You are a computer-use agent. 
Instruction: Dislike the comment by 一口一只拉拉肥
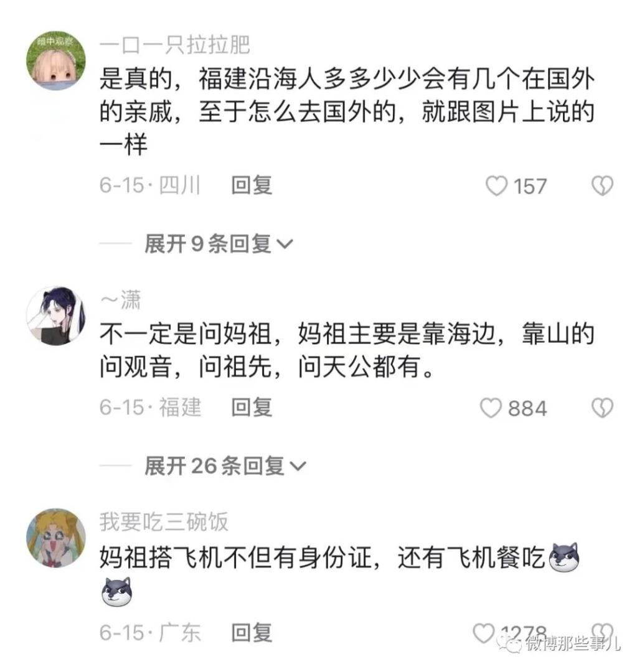pos(602,186)
